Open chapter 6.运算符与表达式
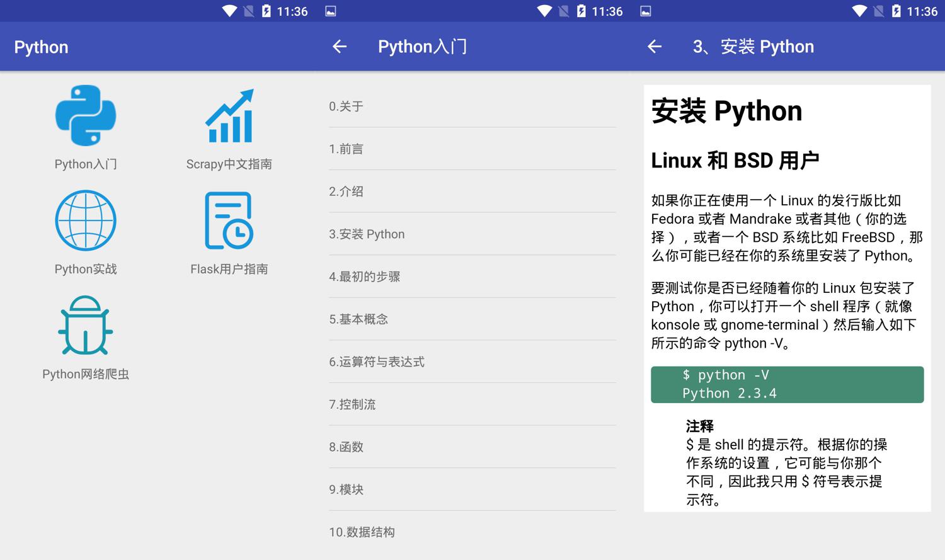Image resolution: width=945 pixels, height=560 pixels. 472,362
